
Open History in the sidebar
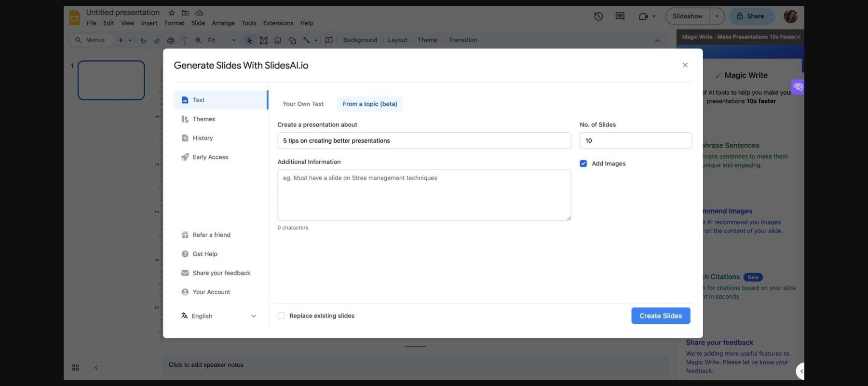203,138
